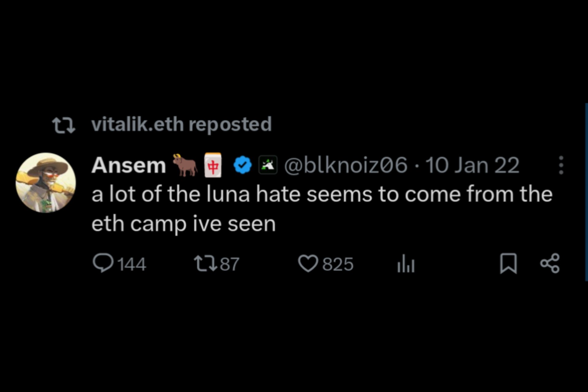Click the 87 reposts count

point(230,264)
